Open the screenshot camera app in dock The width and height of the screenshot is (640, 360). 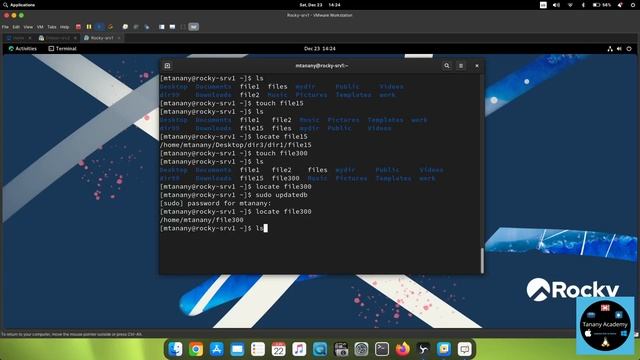(x=340, y=349)
